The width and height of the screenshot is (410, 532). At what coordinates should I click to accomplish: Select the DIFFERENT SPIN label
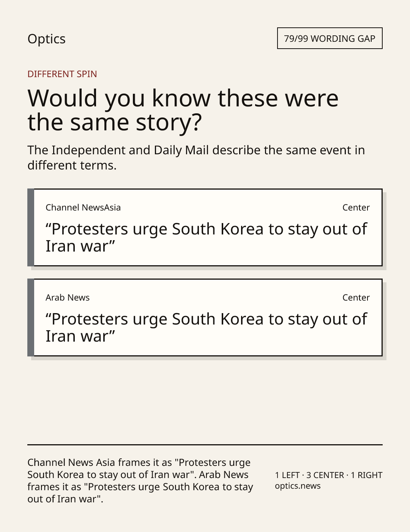(62, 74)
